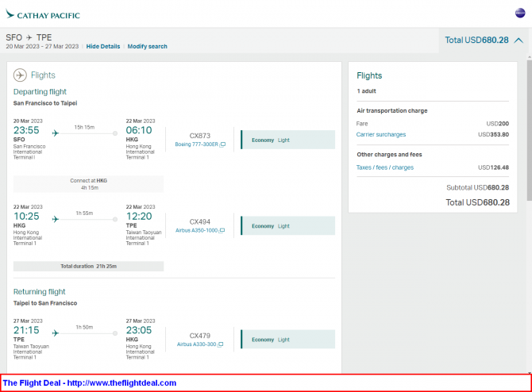Click airplane icon on HKG 10:25 segment

click(x=56, y=219)
